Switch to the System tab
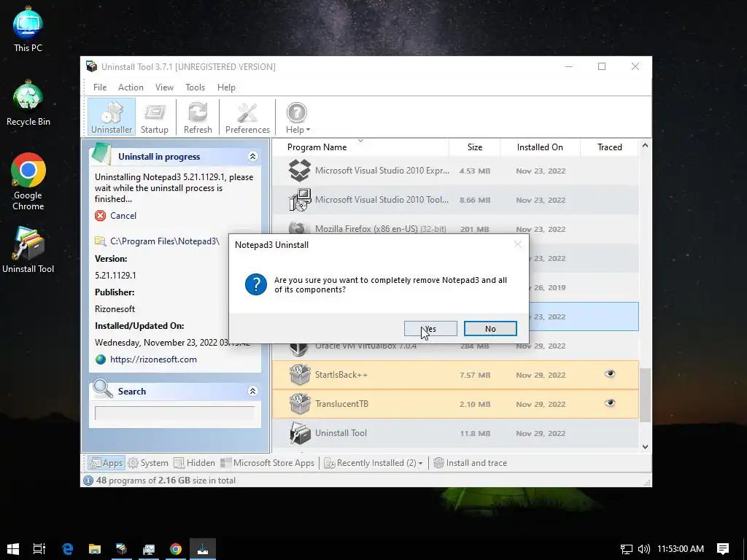This screenshot has height=560, width=747. (x=148, y=463)
